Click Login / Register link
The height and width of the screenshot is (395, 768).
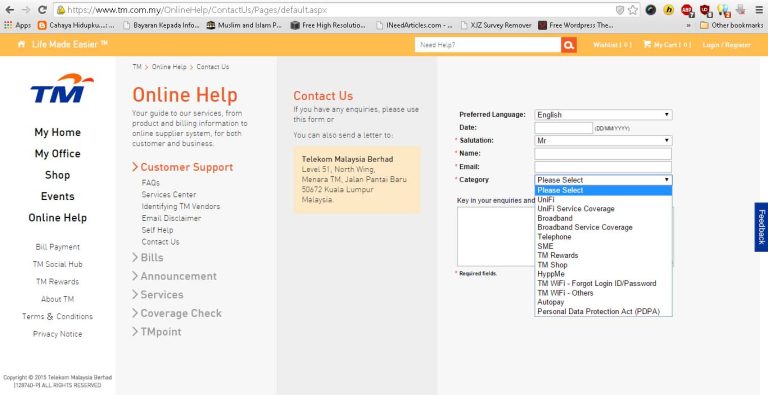tap(726, 45)
